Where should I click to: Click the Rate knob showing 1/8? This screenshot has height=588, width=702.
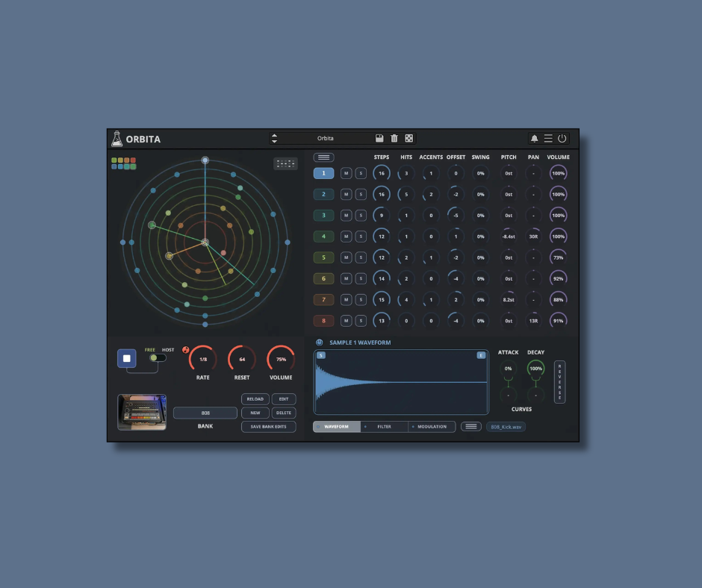point(203,359)
